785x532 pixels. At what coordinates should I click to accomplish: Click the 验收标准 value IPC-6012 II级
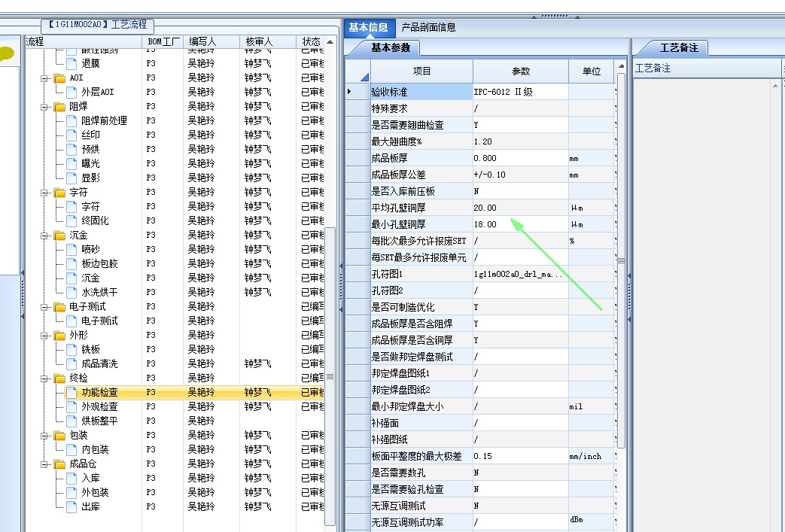521,92
